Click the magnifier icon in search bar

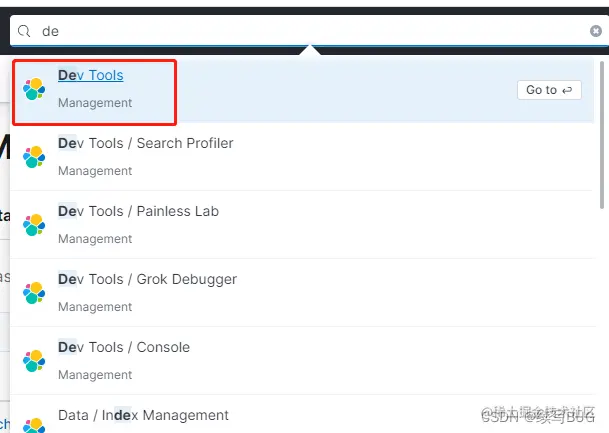[24, 31]
